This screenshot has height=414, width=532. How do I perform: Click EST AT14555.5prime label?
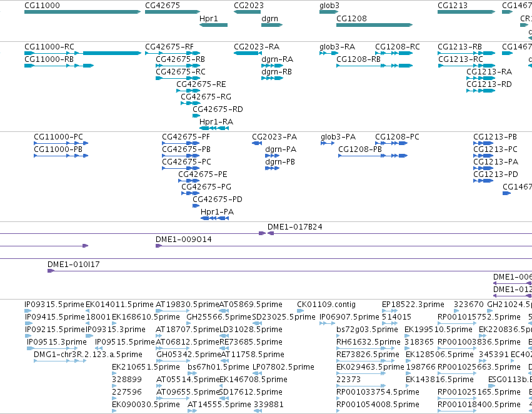pyautogui.click(x=219, y=405)
